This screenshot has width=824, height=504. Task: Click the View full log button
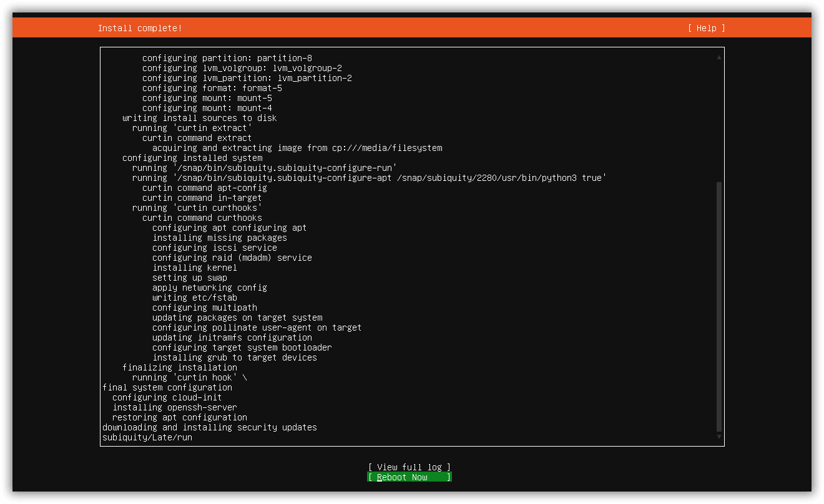[x=409, y=467]
